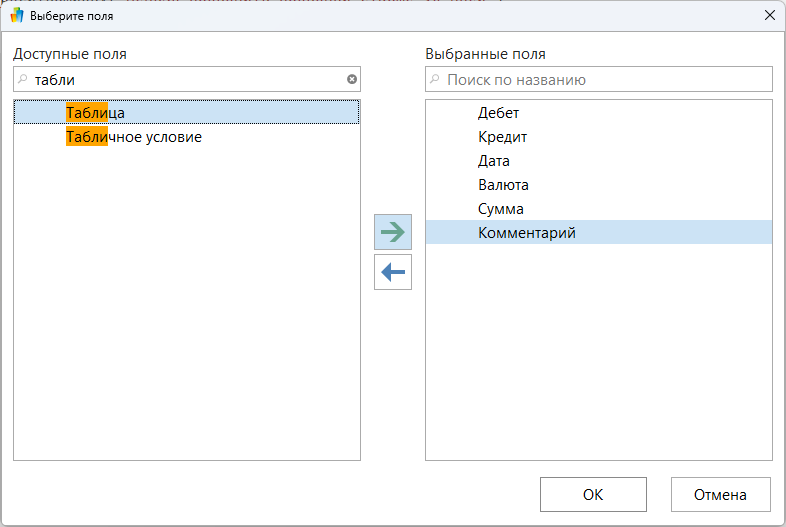Clear the available fields search text
Screen dimensions: 786x527
tap(351, 80)
